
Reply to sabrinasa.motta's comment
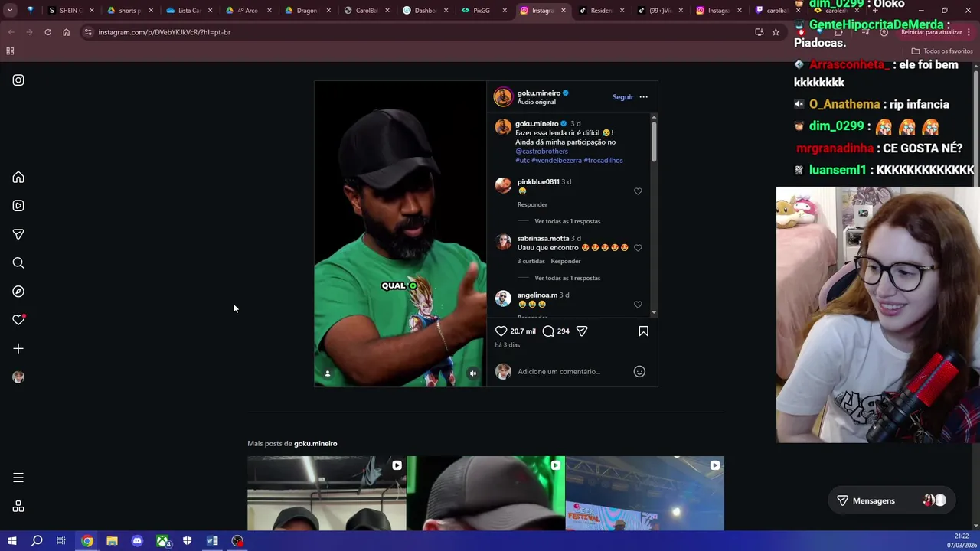566,262
